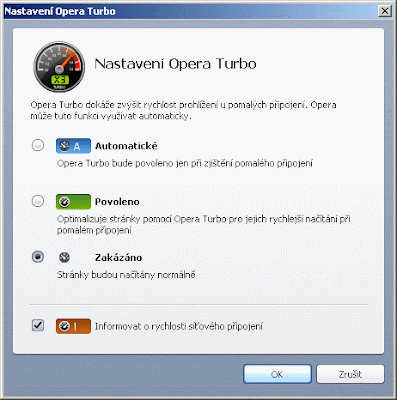Viewport: 397px width, 400px height.
Task: Click the large Nastavení Opera Turbo heading
Action: [x=175, y=64]
